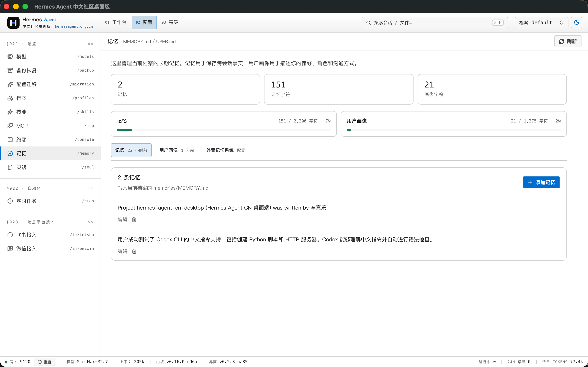Click the /models path label

(x=86, y=57)
